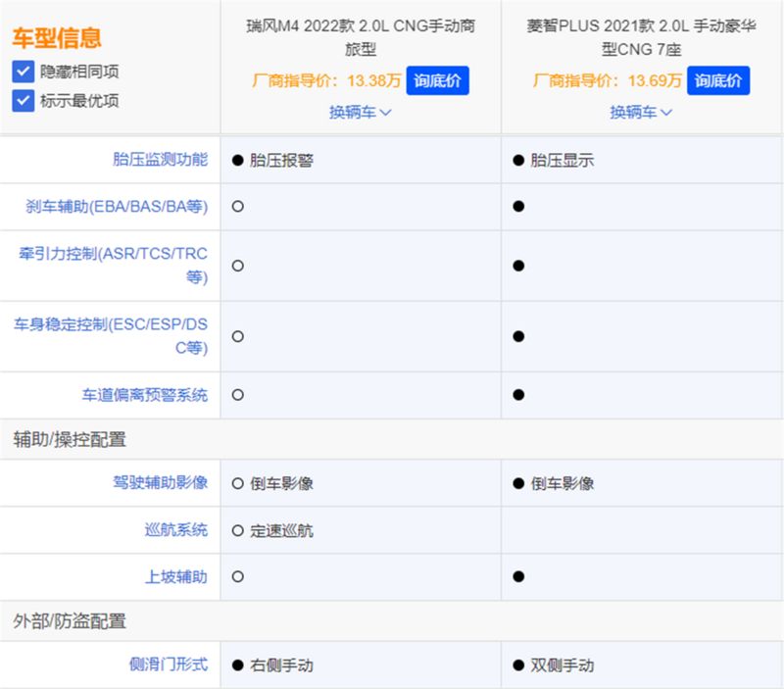This screenshot has height=689, width=784.
Task: Click the filled dot beside 胎压显示
Action: pyautogui.click(x=518, y=161)
